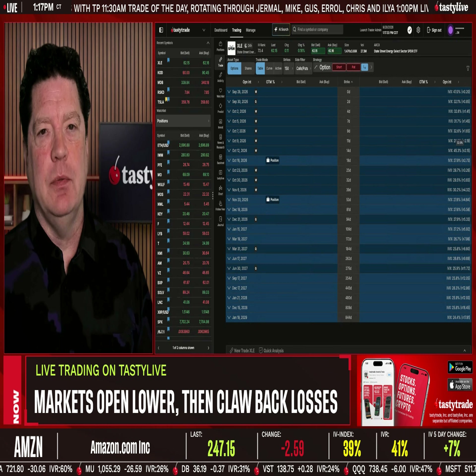Click the AI Search button

click(281, 30)
